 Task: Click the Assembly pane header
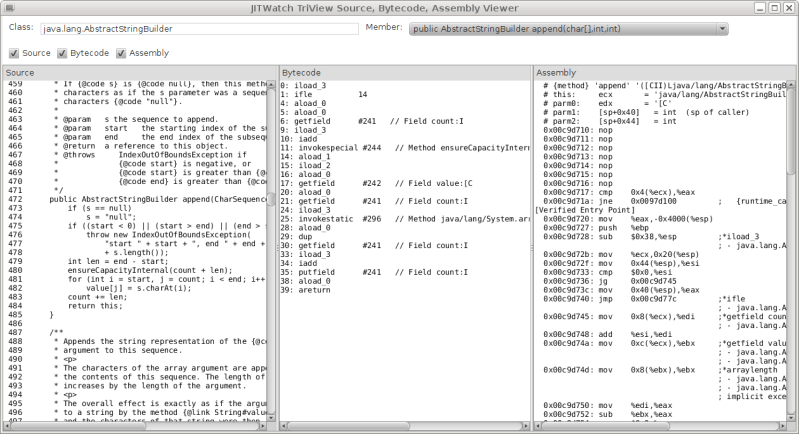point(665,73)
